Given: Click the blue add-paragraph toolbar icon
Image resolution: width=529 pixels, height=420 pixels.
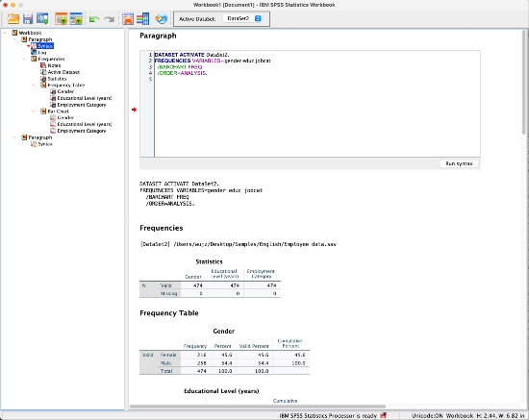Looking at the screenshot, I should (x=76, y=19).
